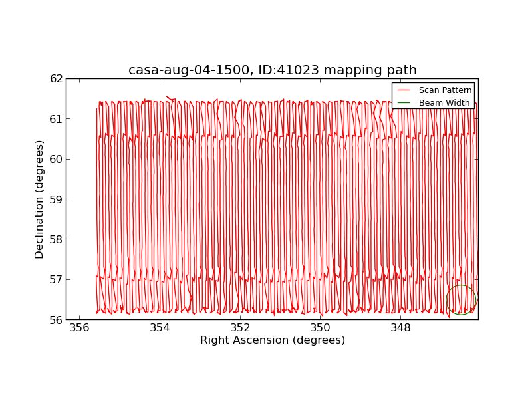Click the 'Right Ascension (degrees)' axis label
Viewport: 532px width, 399px height.
point(273,340)
